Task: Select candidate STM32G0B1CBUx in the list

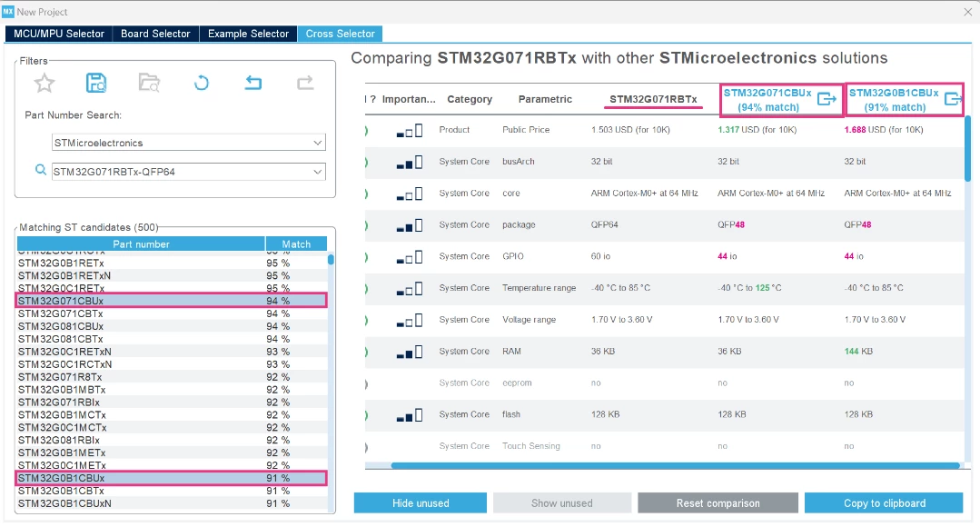Action: (x=172, y=478)
